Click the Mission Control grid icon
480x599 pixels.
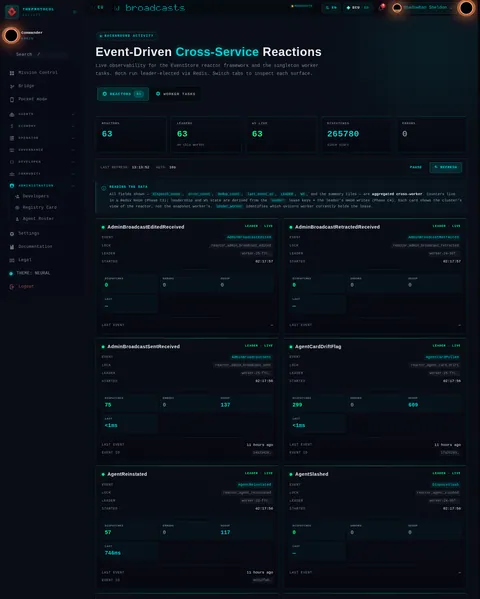coord(12,73)
